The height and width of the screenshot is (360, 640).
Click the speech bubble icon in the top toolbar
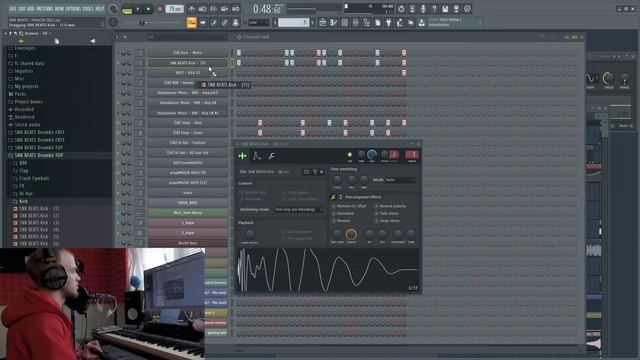pos(467,9)
